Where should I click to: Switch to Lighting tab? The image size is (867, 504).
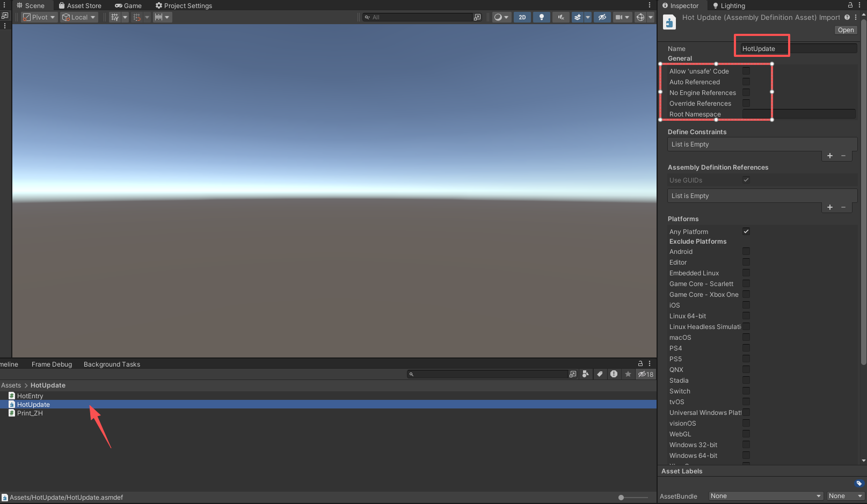(729, 5)
